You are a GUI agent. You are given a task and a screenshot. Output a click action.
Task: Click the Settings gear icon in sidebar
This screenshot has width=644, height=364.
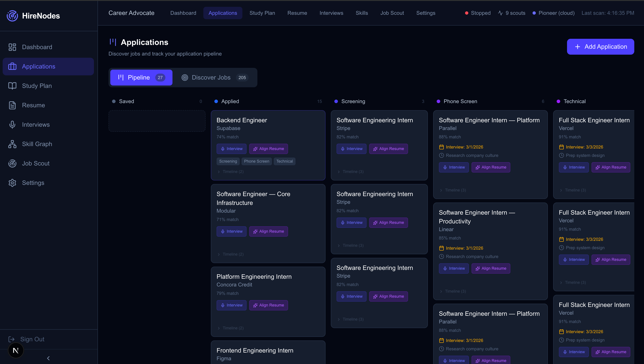point(12,183)
